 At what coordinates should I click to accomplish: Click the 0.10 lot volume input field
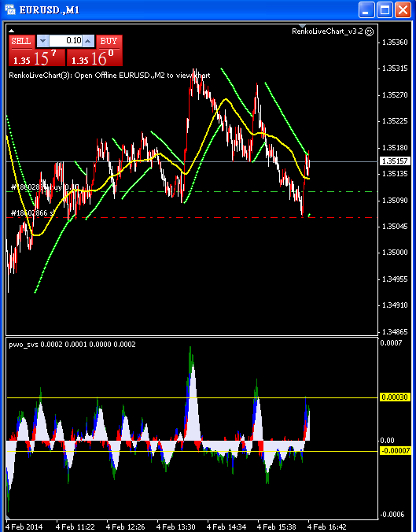point(65,41)
